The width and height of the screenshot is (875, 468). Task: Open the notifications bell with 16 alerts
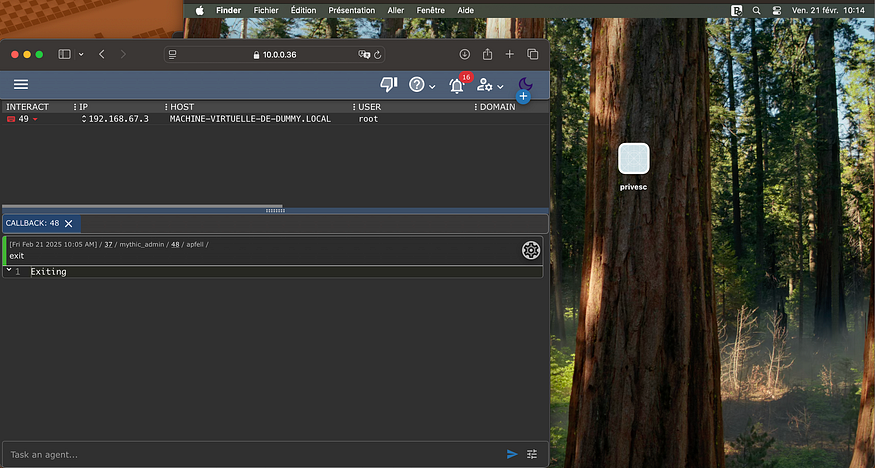457,86
